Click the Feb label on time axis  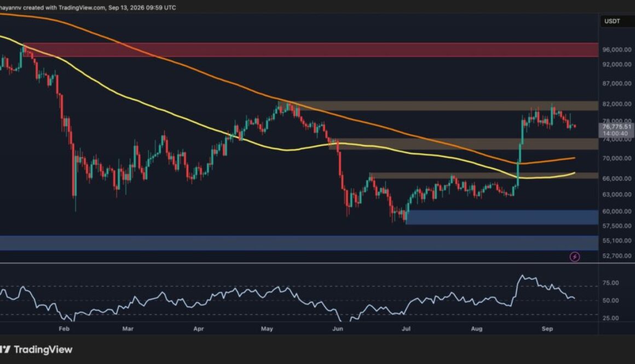pos(64,328)
